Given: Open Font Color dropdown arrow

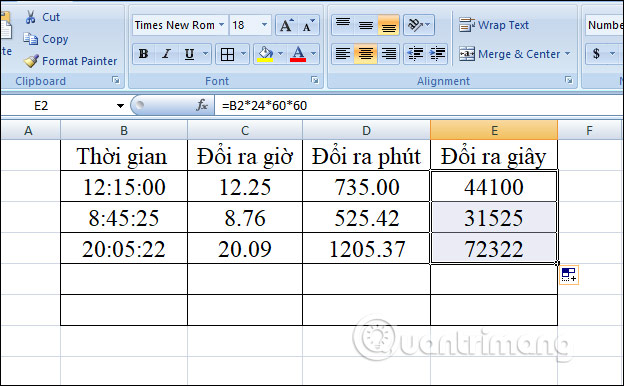Looking at the screenshot, I should 314,54.
